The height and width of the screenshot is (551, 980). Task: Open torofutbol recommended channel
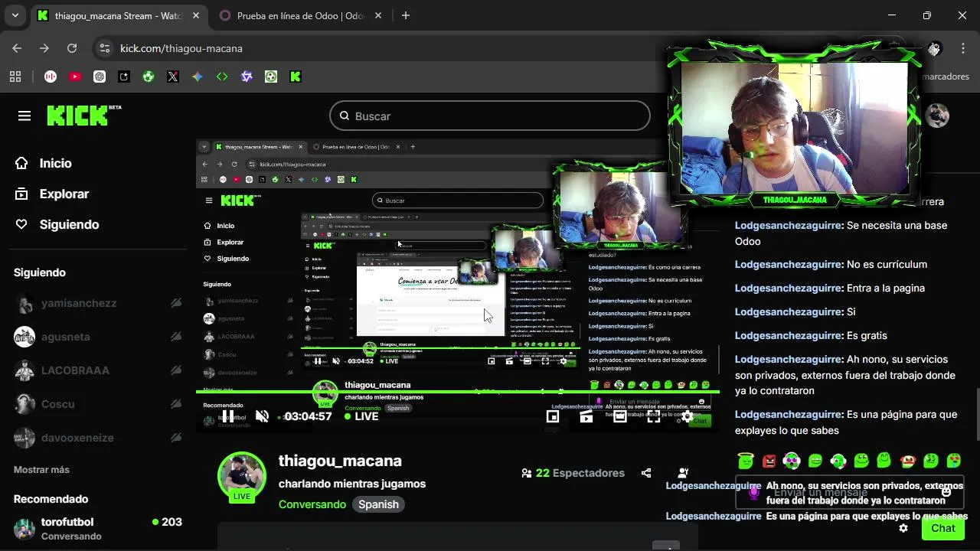pyautogui.click(x=97, y=528)
